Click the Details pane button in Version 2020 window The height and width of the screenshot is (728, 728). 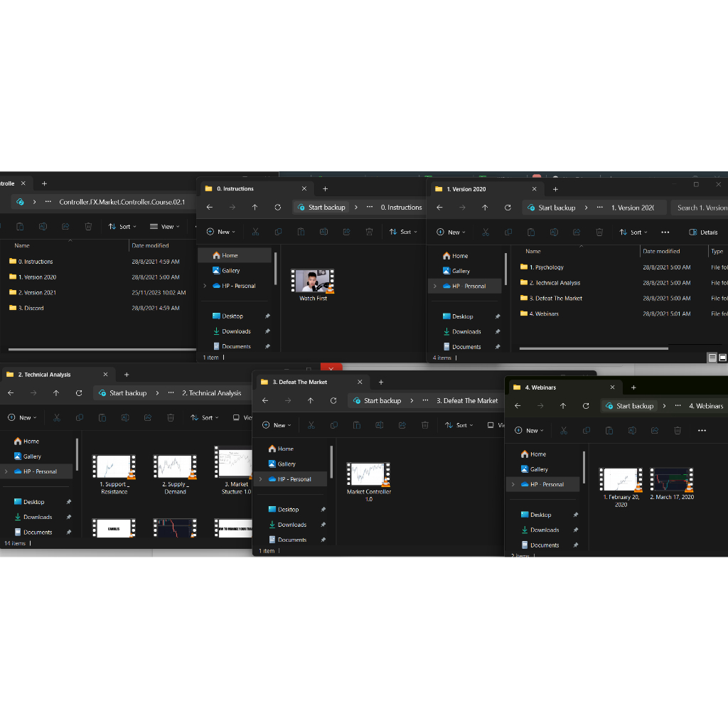(703, 232)
